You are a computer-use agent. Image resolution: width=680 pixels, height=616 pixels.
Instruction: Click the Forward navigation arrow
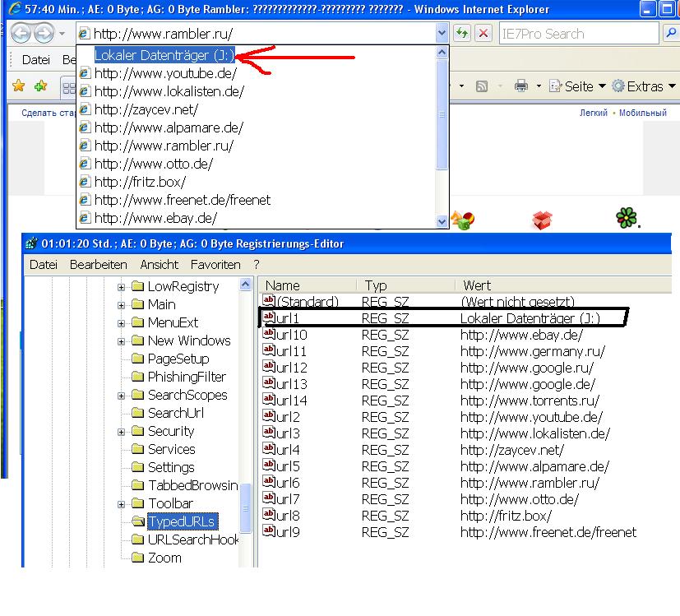coord(44,34)
